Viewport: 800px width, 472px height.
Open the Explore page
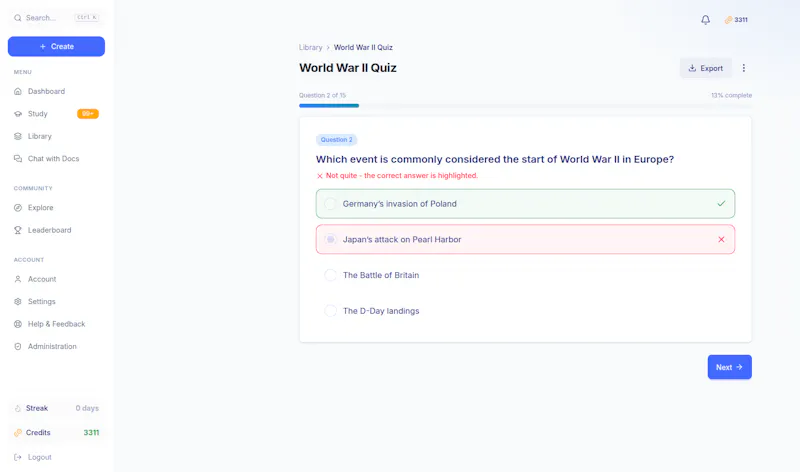(56, 208)
